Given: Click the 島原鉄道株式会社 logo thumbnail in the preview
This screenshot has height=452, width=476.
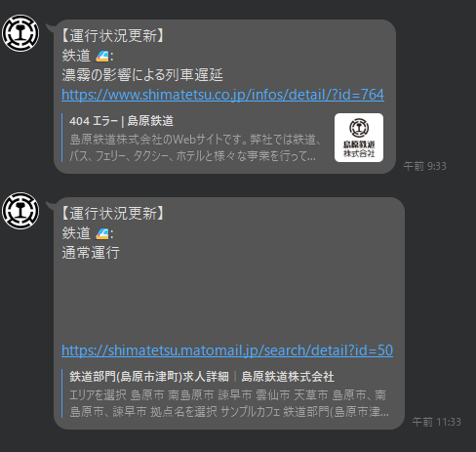Looking at the screenshot, I should click(x=359, y=138).
